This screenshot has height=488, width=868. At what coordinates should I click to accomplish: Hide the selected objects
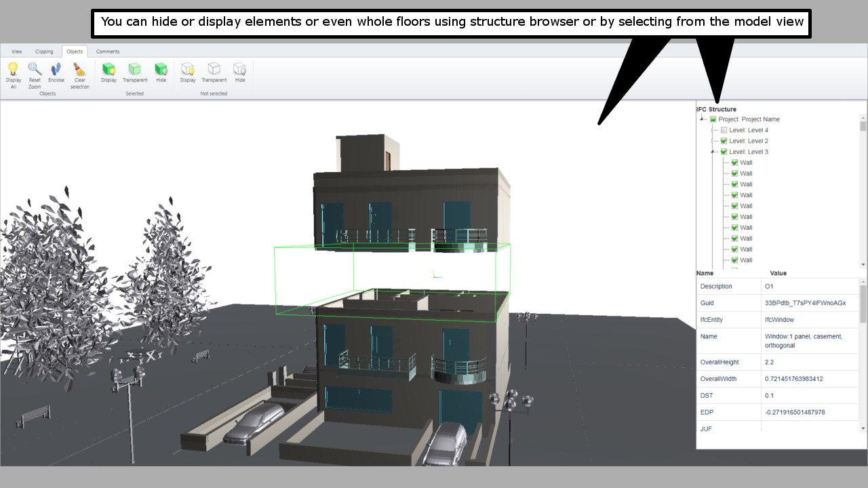161,71
